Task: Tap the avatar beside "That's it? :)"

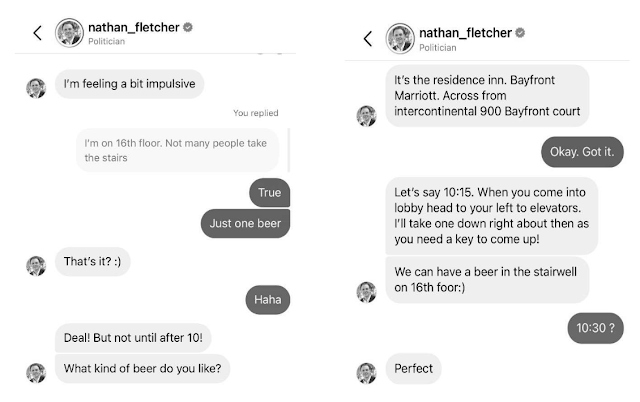Action: click(x=36, y=265)
